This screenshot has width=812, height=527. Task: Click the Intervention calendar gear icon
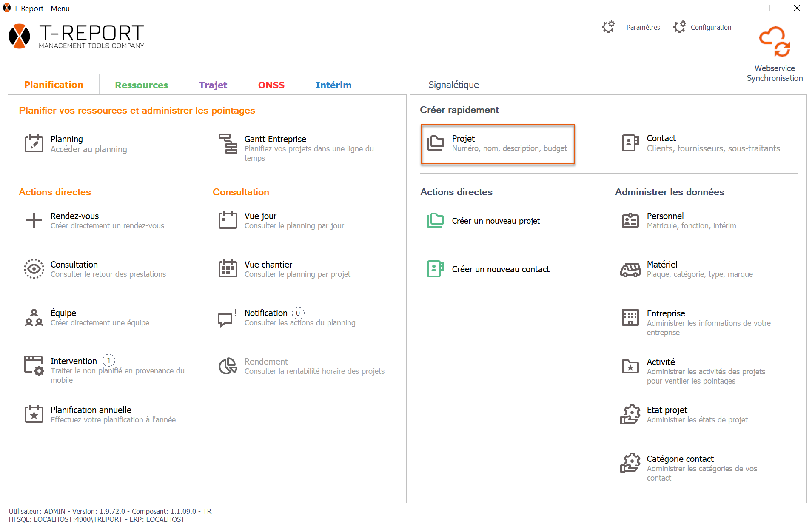click(x=34, y=366)
